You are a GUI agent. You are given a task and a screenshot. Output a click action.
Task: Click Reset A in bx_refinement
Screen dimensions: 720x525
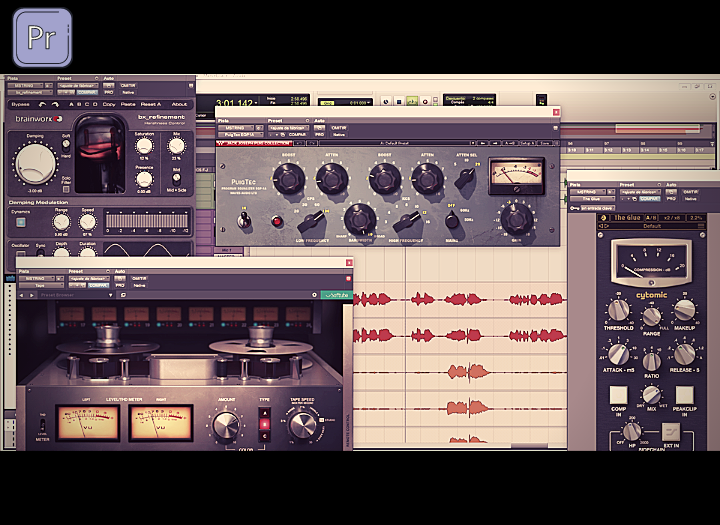151,105
